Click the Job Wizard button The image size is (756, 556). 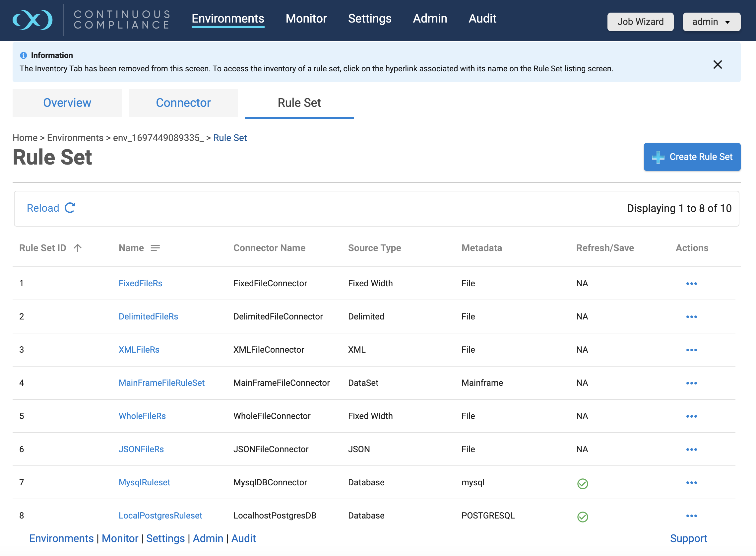click(640, 22)
